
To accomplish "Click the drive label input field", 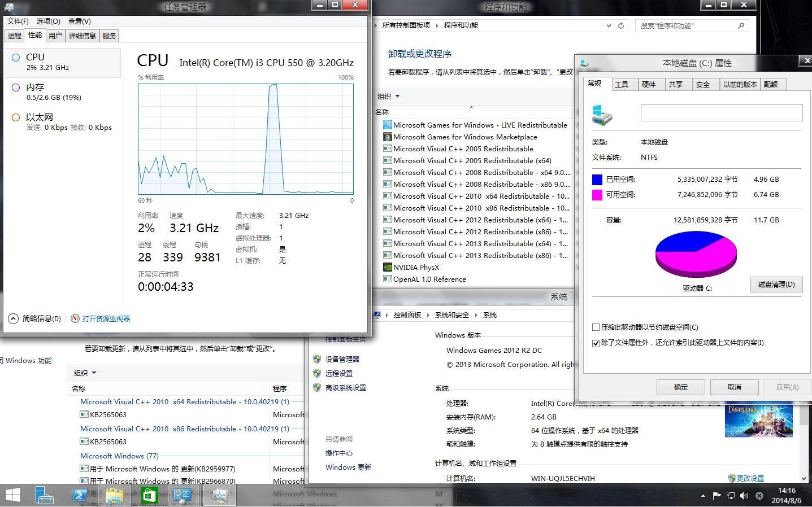I will click(722, 113).
